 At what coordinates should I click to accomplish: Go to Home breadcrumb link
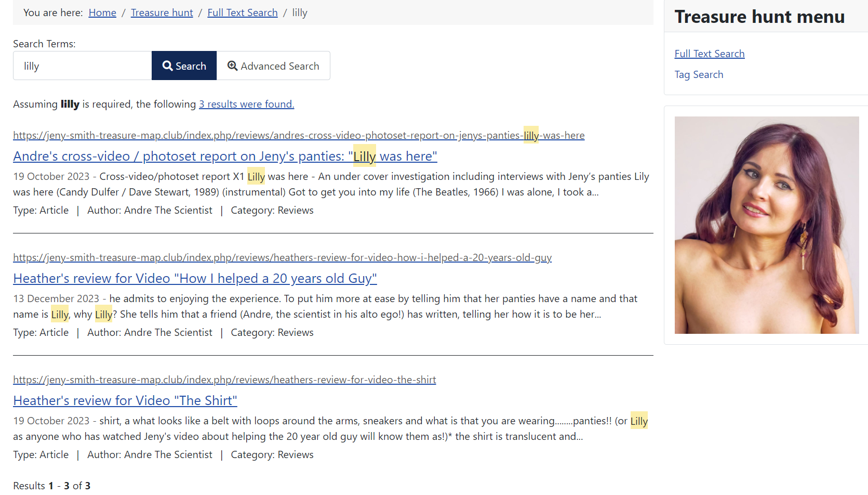click(x=102, y=12)
